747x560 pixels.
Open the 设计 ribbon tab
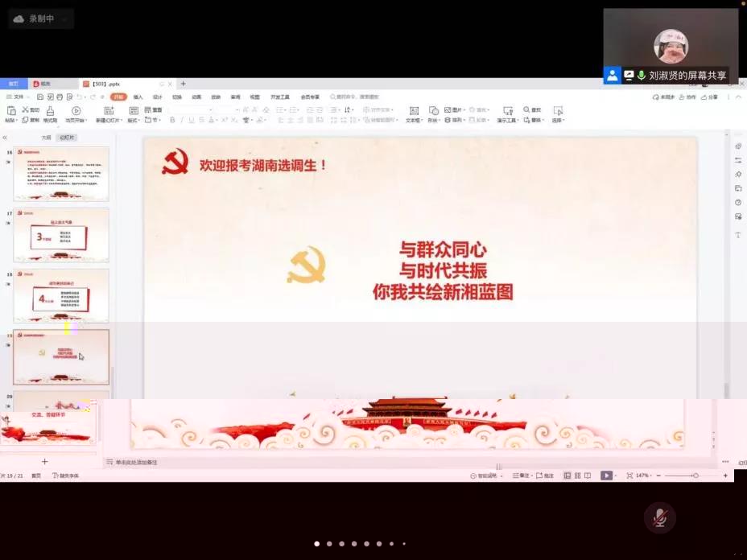(158, 97)
